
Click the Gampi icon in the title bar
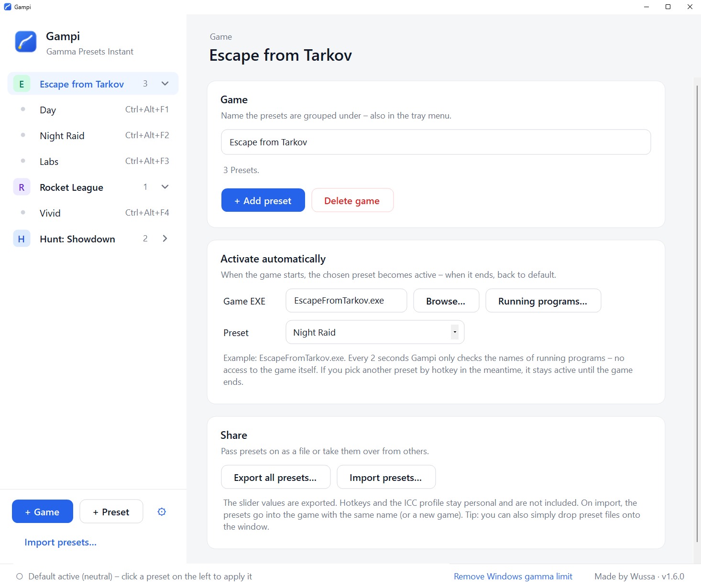[x=8, y=7]
